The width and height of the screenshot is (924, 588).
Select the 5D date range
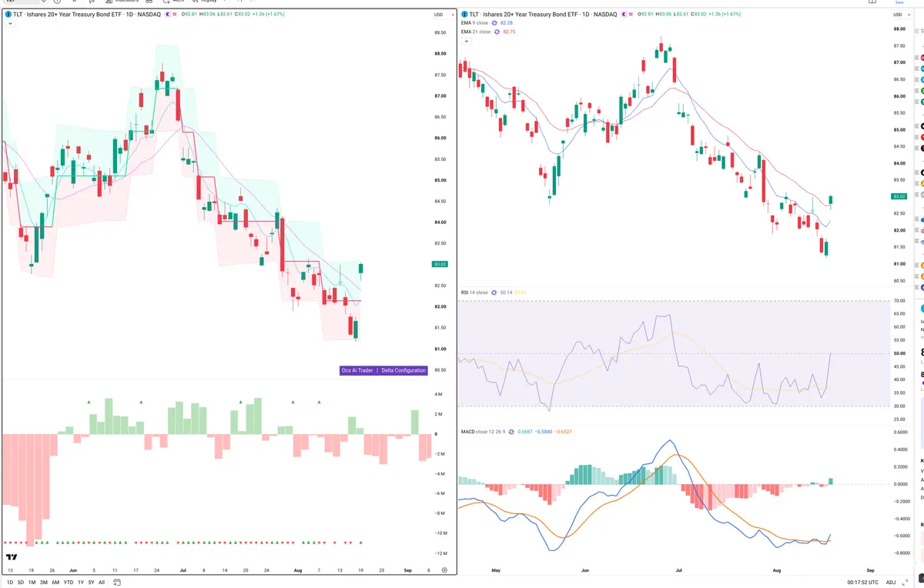click(x=20, y=582)
